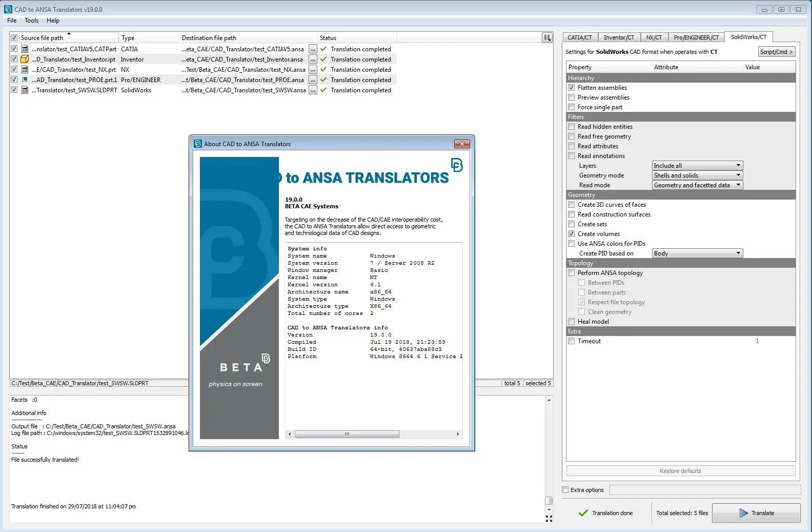Uncheck the test_SWSW.SLDPRT row checkbox

click(x=14, y=90)
